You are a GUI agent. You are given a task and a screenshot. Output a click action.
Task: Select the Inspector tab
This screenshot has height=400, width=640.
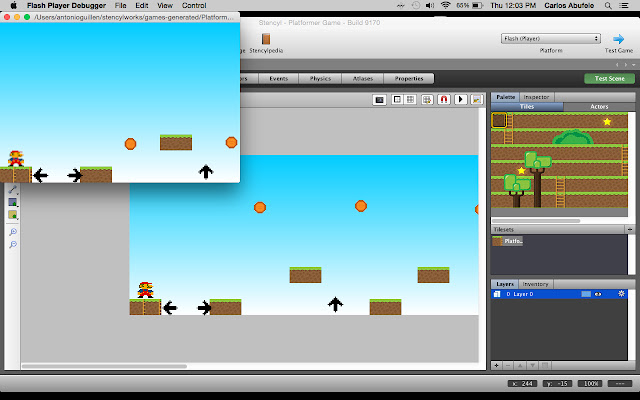[x=536, y=97]
